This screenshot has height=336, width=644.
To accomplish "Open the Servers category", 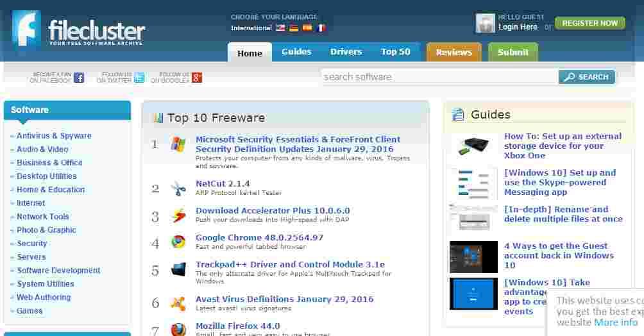I will coord(31,257).
